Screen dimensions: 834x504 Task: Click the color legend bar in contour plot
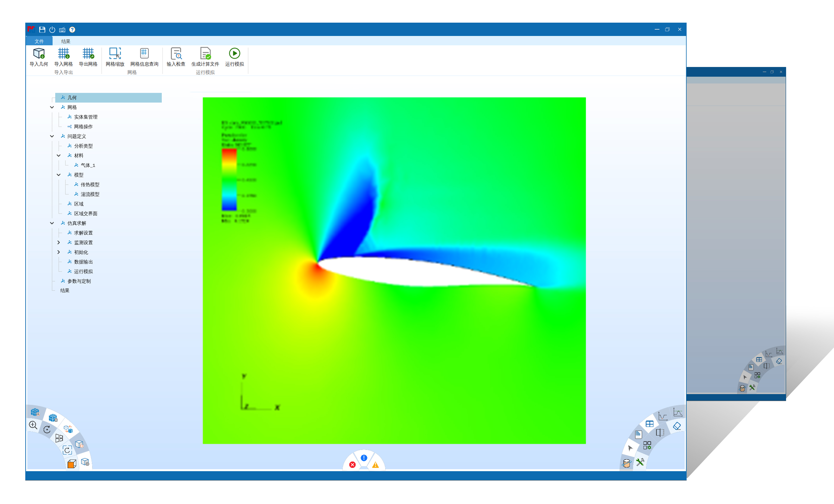coord(229,180)
